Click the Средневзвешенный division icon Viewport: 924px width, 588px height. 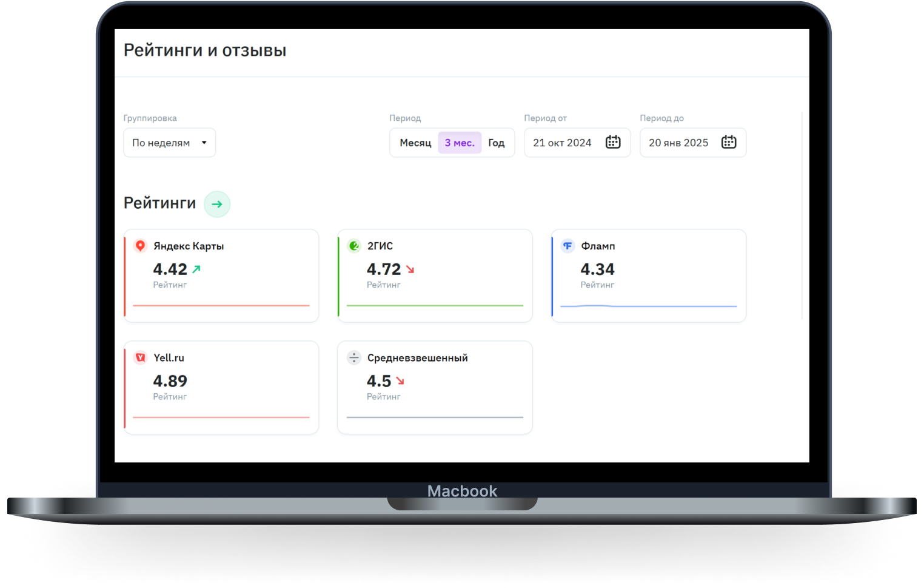[354, 357]
